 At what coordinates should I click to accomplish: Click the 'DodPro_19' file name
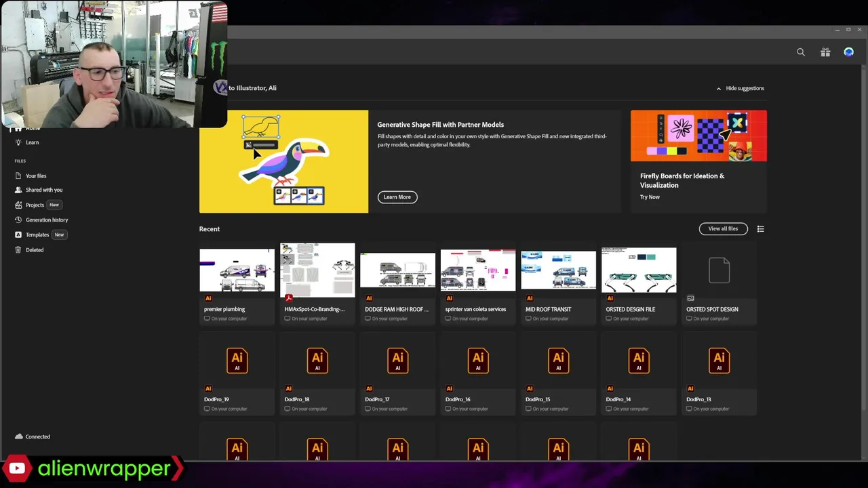click(217, 400)
